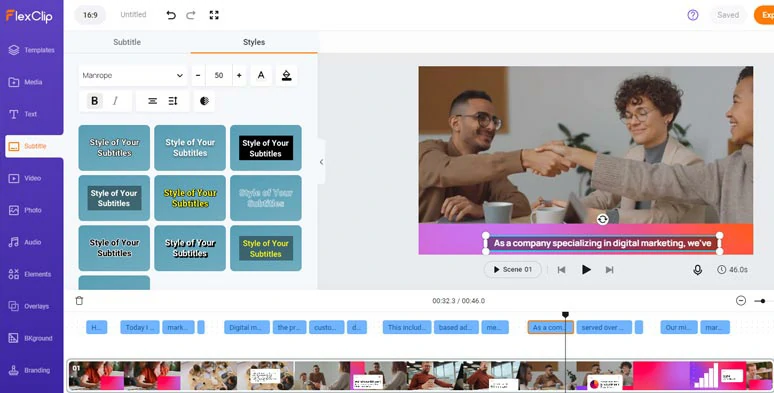Open the background fill color picker
774x393 pixels.
[286, 76]
